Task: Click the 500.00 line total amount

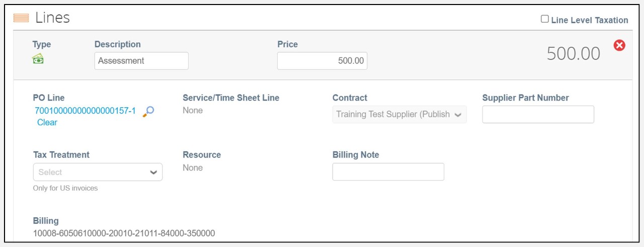Action: click(x=573, y=54)
